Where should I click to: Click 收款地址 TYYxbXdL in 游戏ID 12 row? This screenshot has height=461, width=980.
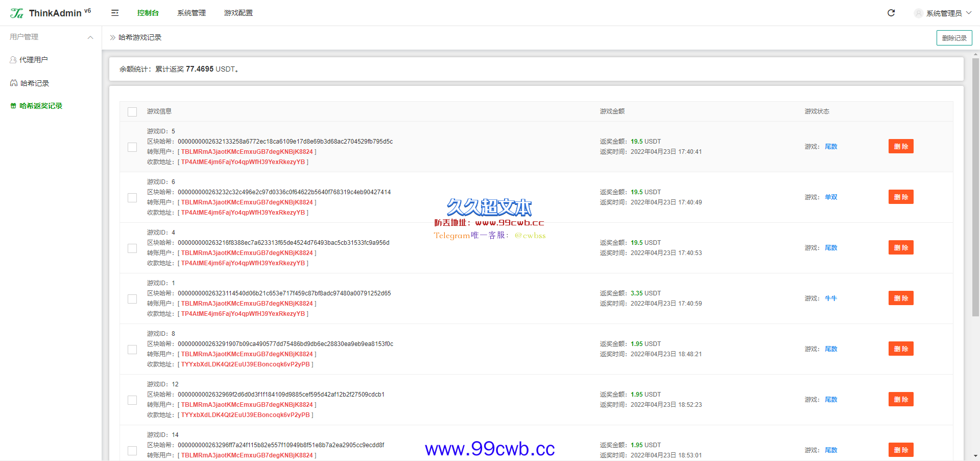coord(245,415)
